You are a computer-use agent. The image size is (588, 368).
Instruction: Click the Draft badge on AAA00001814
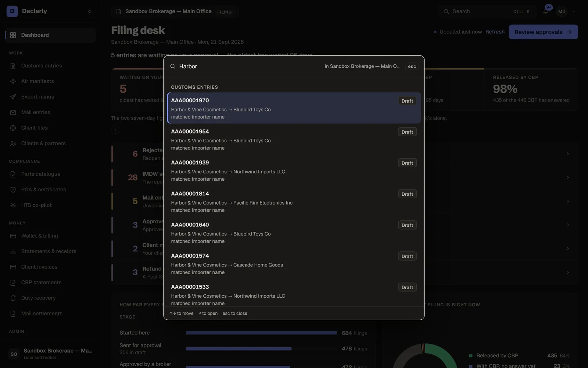point(407,194)
